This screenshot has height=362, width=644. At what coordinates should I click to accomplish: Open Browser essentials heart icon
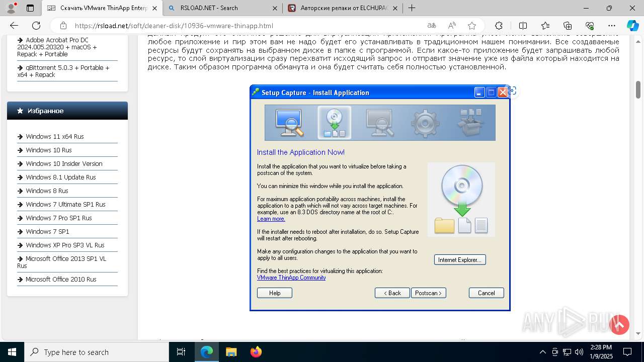[590, 26]
